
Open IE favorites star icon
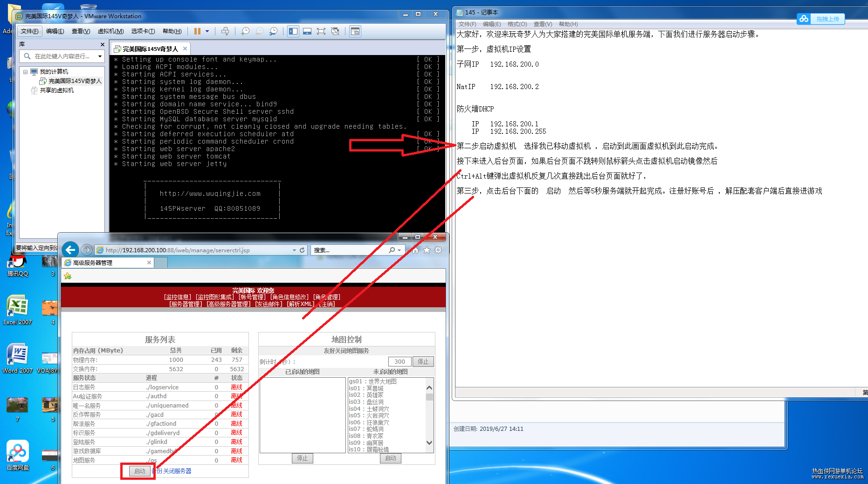pos(427,250)
